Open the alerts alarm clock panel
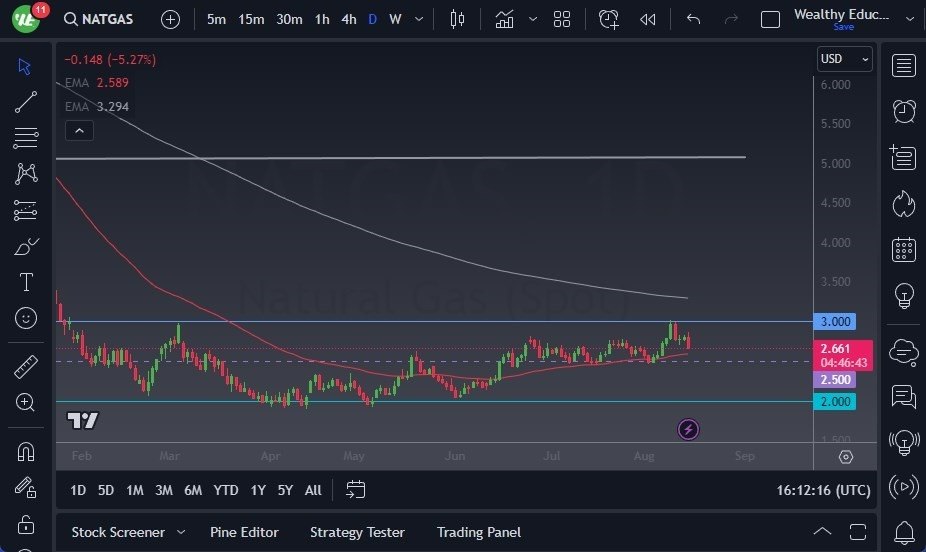Screen dimensions: 926x552 (x=904, y=110)
